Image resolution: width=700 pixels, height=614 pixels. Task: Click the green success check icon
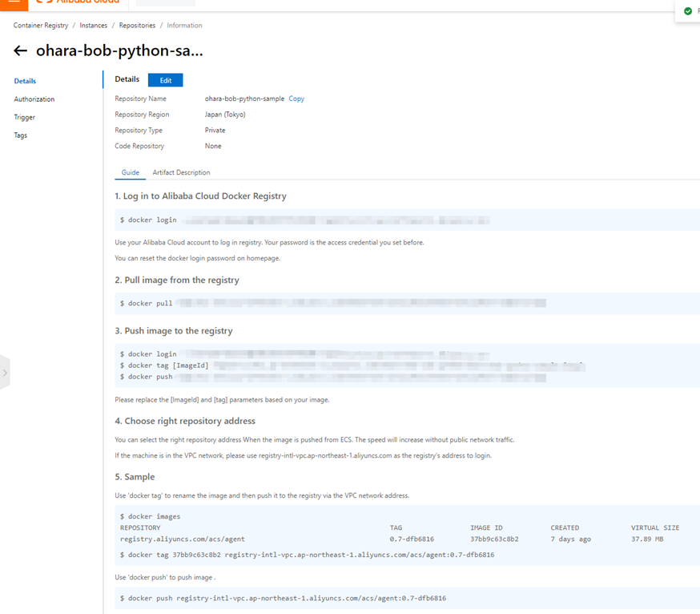pyautogui.click(x=688, y=11)
